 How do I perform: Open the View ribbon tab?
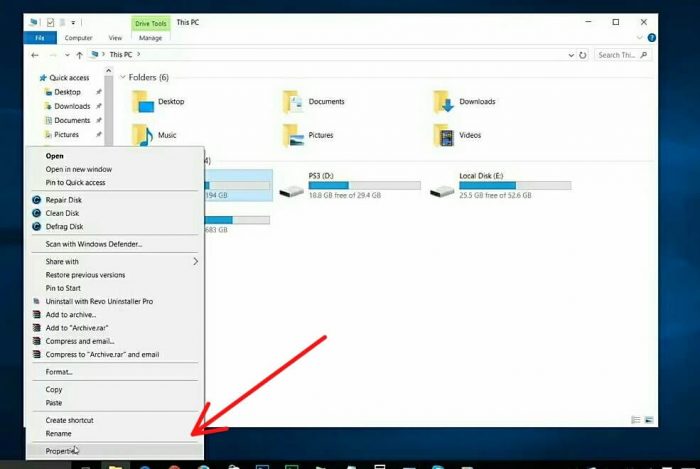[115, 38]
